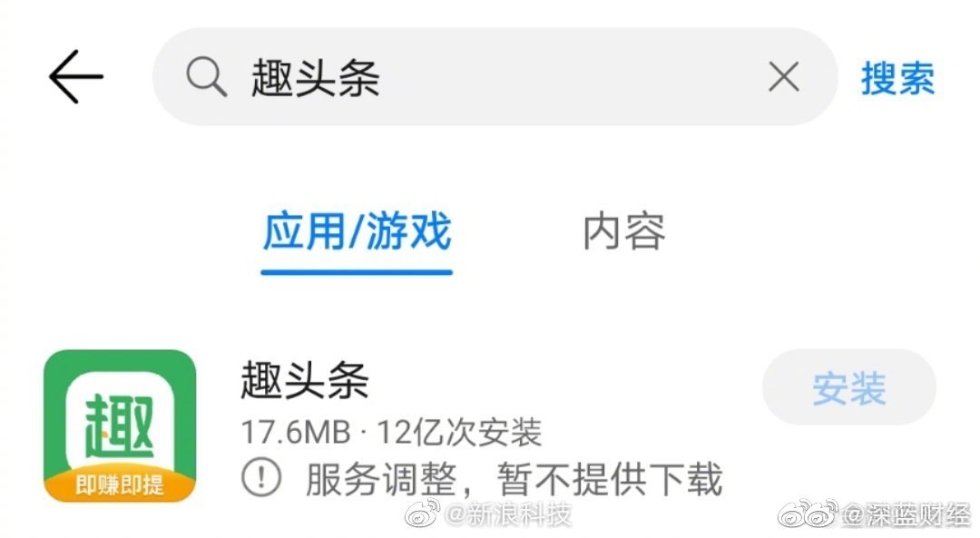Open the green 趣头条 app icon
The height and width of the screenshot is (538, 980).
(x=120, y=426)
